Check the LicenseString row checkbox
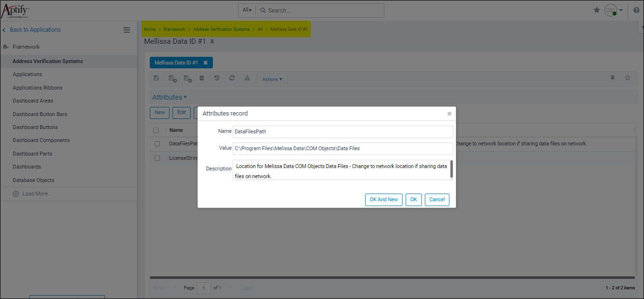 click(x=157, y=158)
